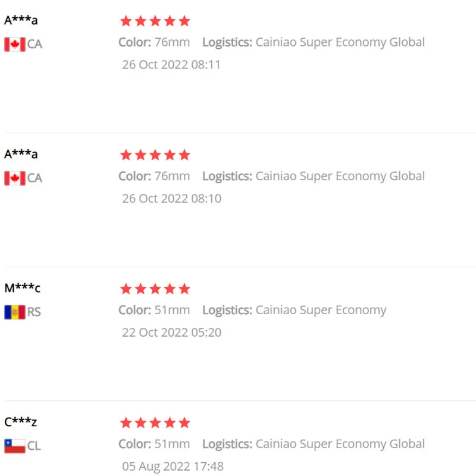Click the flag icon next to RS
Viewport: 476px width, 476px height.
click(15, 312)
